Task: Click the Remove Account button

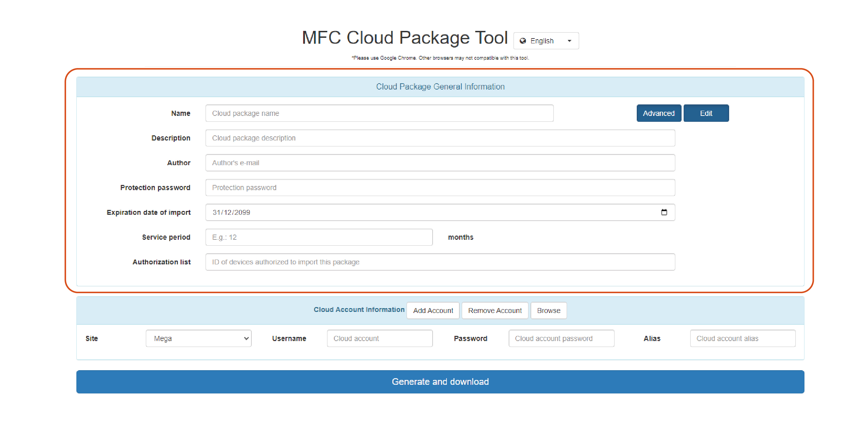Action: [495, 311]
